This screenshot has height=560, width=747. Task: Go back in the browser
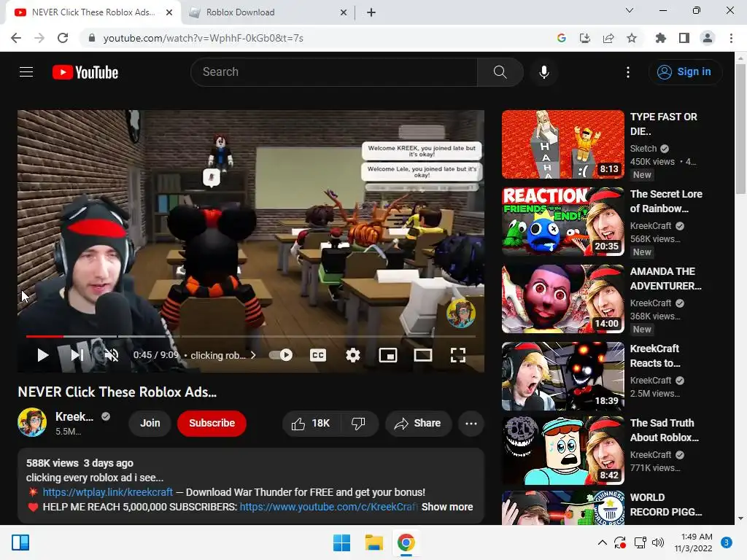pyautogui.click(x=16, y=38)
